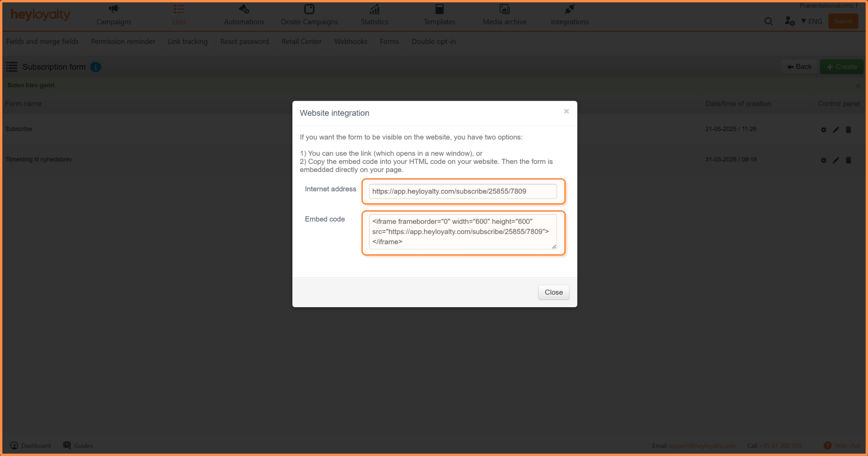Click inside the Embed code textarea

tap(462, 232)
